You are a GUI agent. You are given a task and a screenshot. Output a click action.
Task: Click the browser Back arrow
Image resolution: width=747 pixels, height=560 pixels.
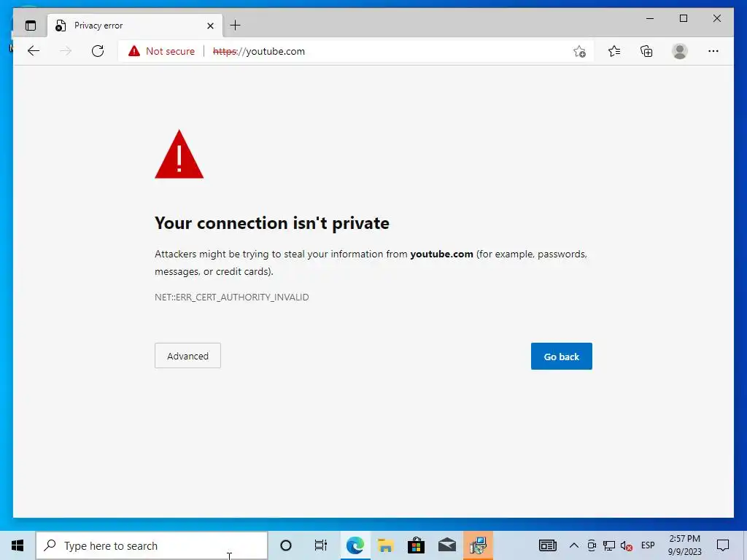click(34, 51)
